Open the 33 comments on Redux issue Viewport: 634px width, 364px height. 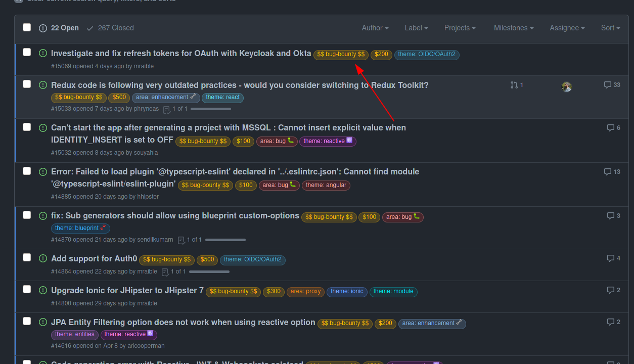pos(612,85)
